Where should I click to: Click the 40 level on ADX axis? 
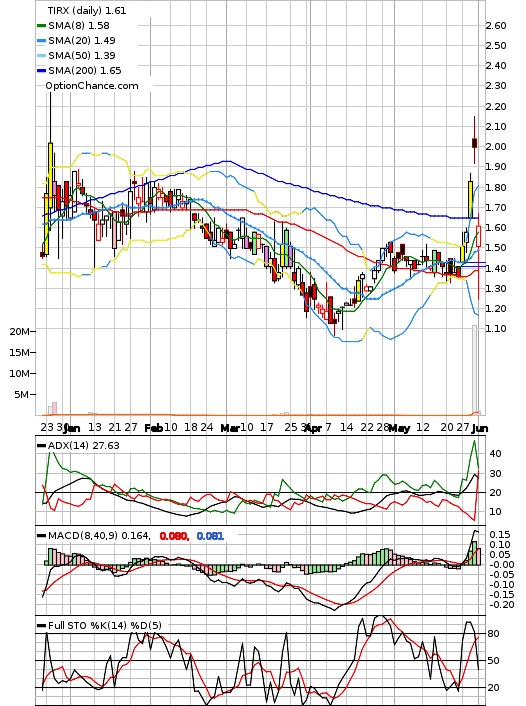(x=495, y=453)
